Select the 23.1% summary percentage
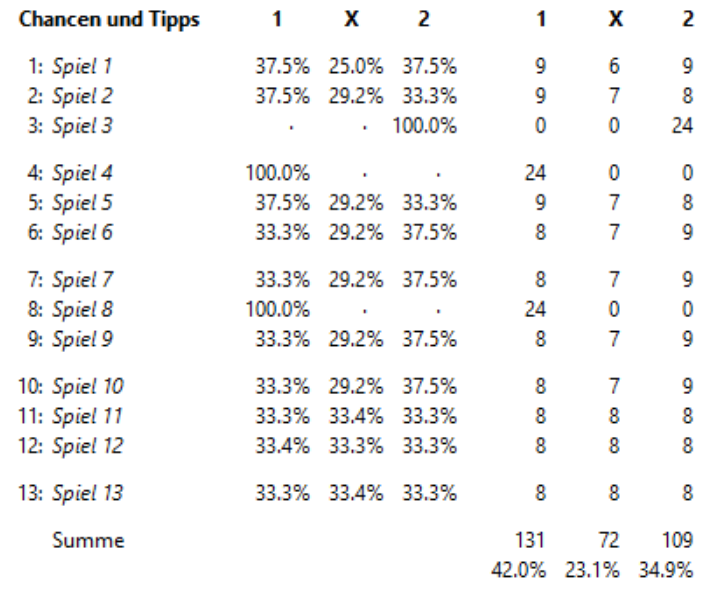This screenshot has height=595, width=710. tap(592, 570)
